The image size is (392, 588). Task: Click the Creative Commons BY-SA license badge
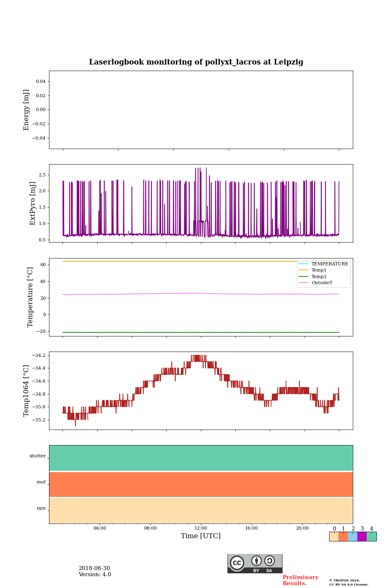255,563
